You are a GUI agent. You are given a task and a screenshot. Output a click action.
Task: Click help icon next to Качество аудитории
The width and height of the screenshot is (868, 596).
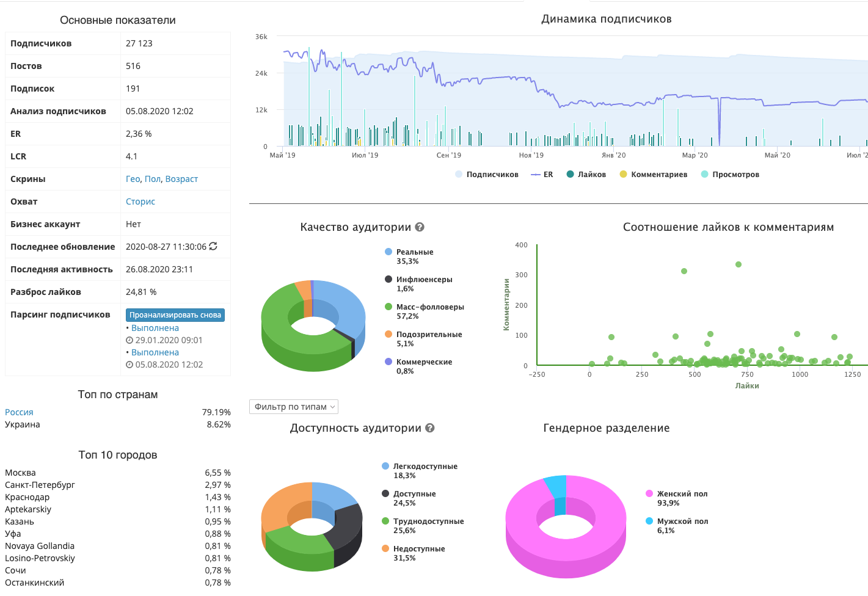[x=420, y=227]
